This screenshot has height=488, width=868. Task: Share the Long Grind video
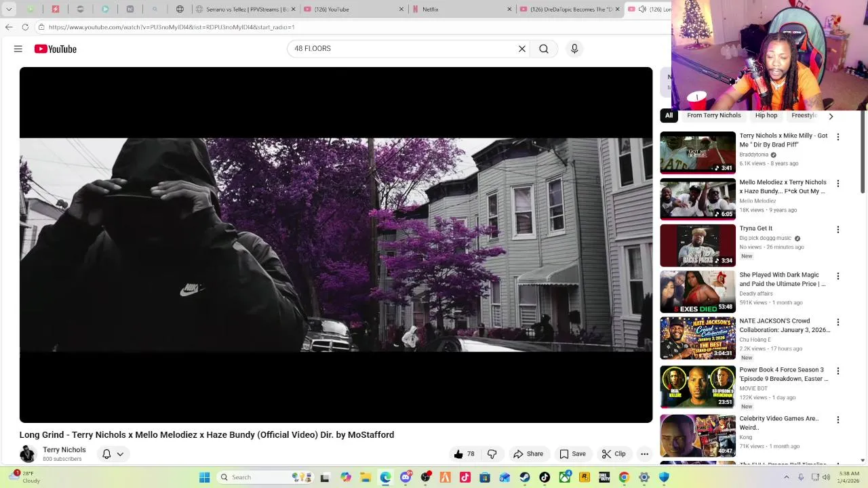pyautogui.click(x=528, y=454)
